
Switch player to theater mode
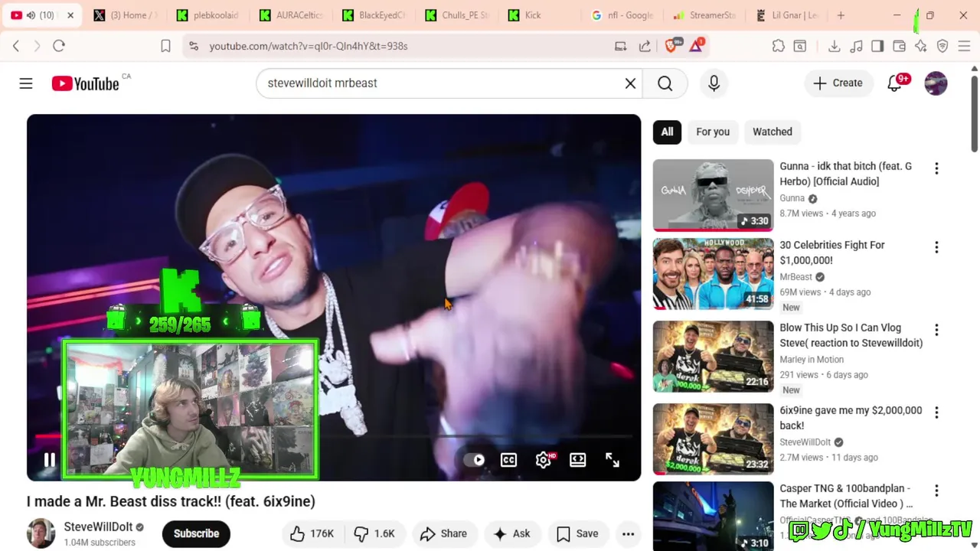(578, 460)
